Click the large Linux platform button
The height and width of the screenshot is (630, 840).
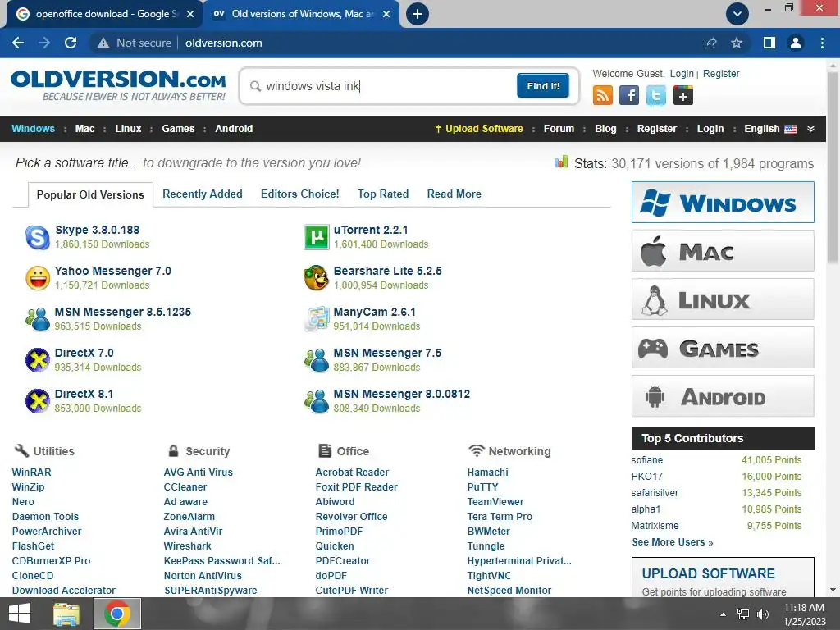(723, 299)
